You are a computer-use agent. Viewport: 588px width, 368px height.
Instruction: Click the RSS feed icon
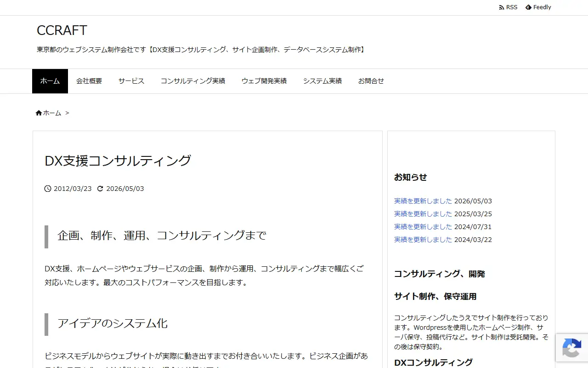[502, 7]
